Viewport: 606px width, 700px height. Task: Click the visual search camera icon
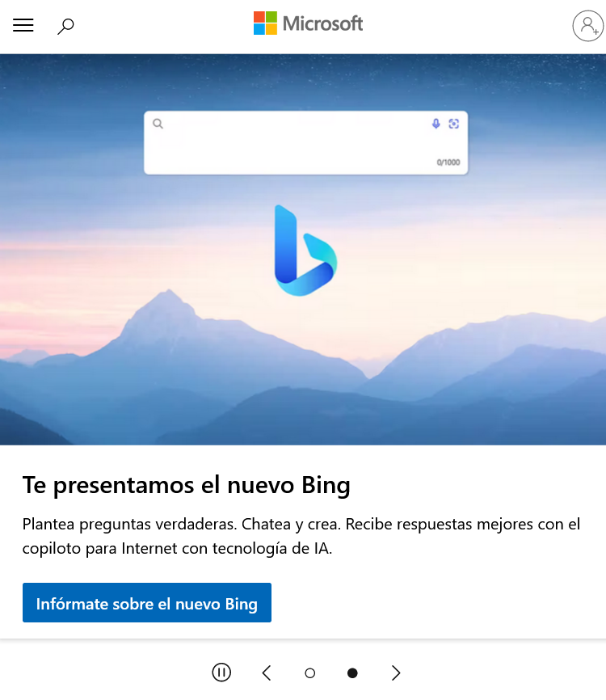pos(453,124)
